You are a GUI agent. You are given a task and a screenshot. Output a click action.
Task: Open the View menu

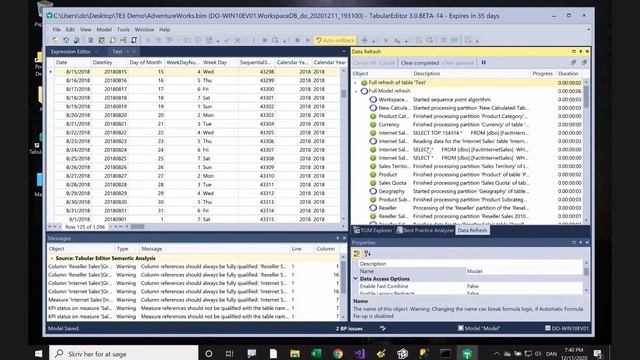(x=85, y=29)
